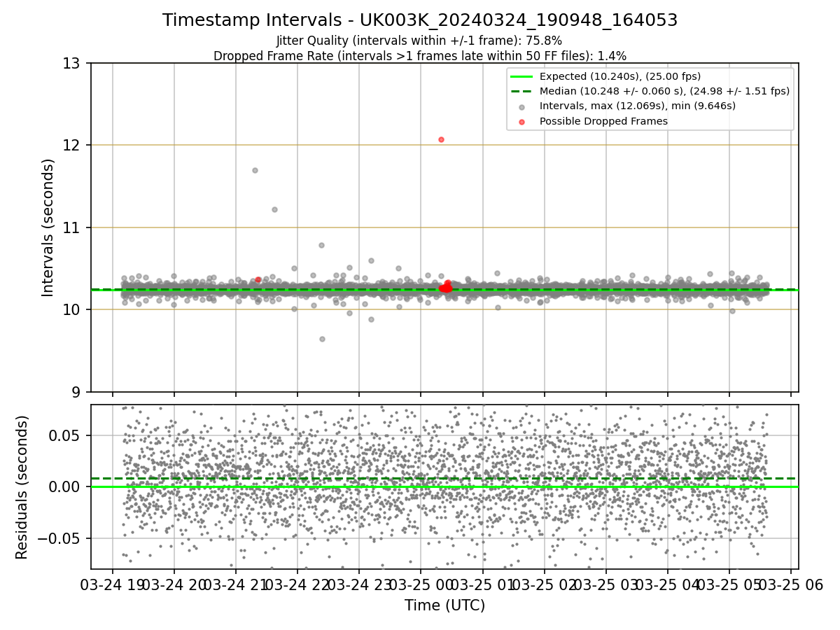This screenshot has width=840, height=630.
Task: Click y-axis tick label "11"
Action: pyautogui.click(x=73, y=227)
